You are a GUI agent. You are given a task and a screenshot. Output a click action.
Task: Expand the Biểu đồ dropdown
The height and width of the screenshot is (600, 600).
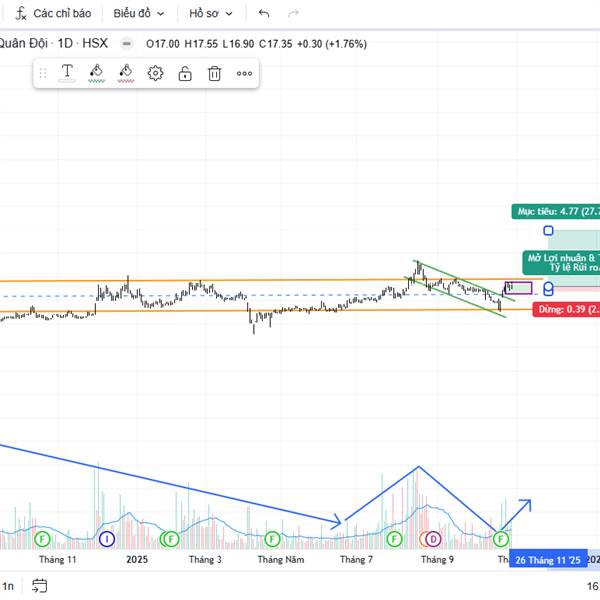point(138,13)
